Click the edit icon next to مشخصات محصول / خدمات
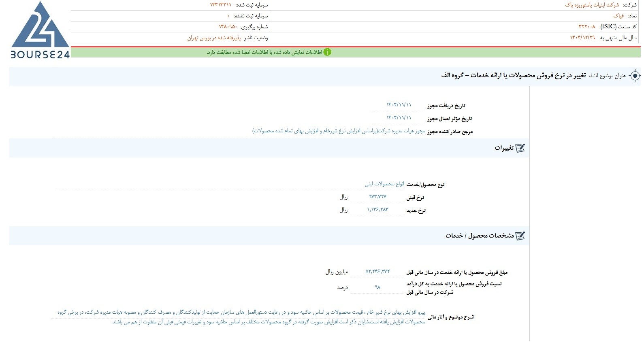644x342 pixels. [x=520, y=236]
